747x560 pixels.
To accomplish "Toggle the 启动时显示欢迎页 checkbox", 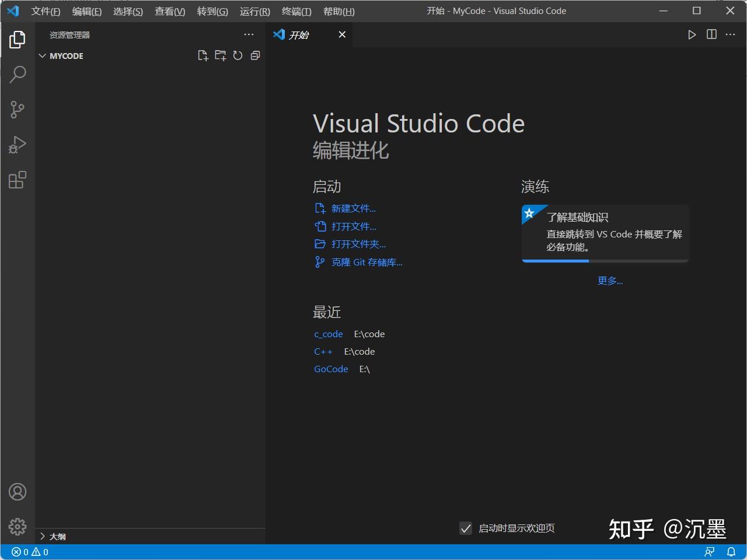I will coord(466,528).
